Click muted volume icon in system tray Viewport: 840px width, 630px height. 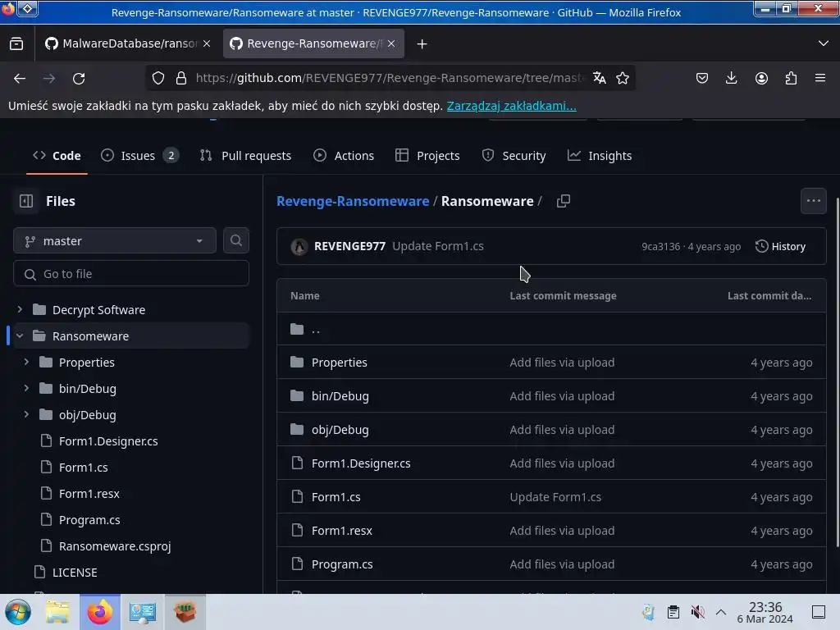[697, 612]
